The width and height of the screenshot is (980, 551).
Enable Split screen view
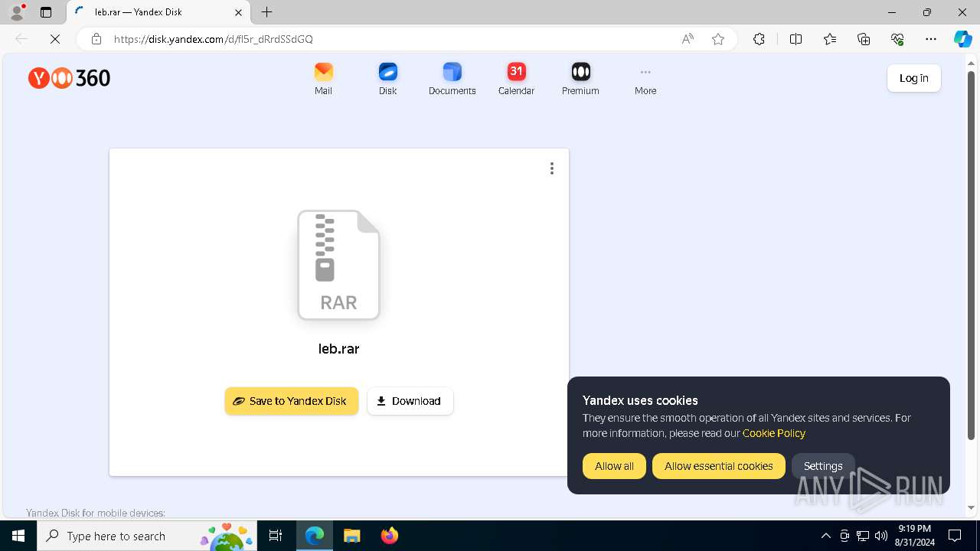(x=795, y=39)
